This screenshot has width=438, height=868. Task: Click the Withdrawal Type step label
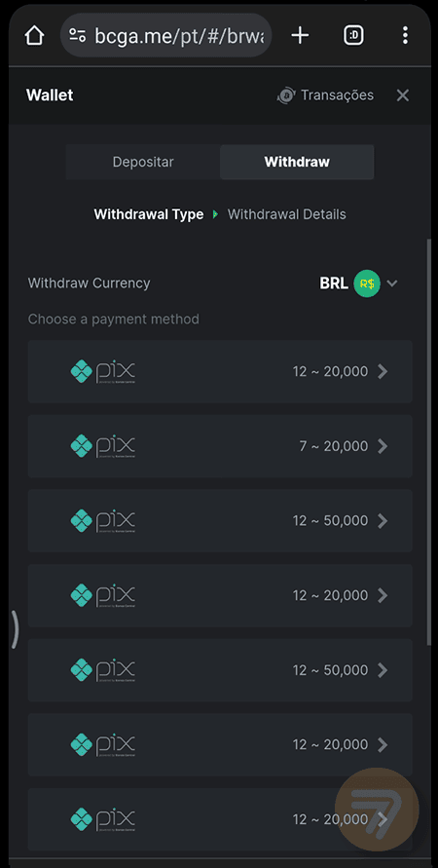(x=149, y=214)
